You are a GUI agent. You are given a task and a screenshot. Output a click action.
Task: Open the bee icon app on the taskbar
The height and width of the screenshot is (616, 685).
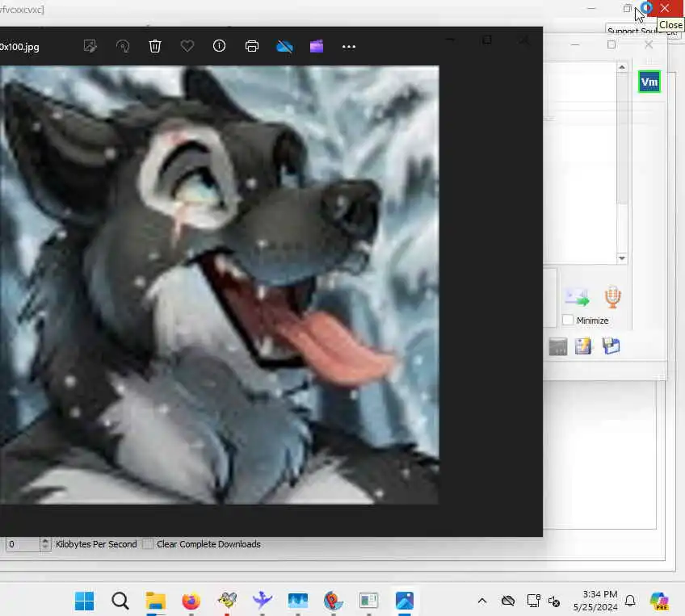[227, 601]
